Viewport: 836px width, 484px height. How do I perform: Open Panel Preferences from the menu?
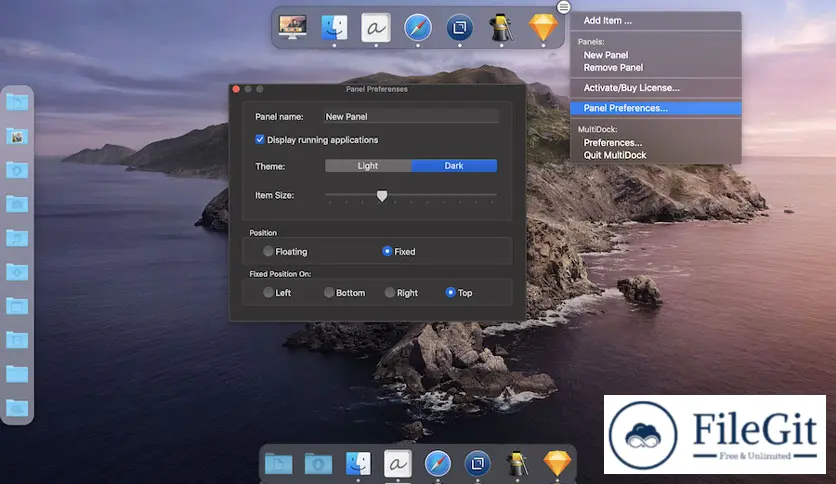[655, 108]
